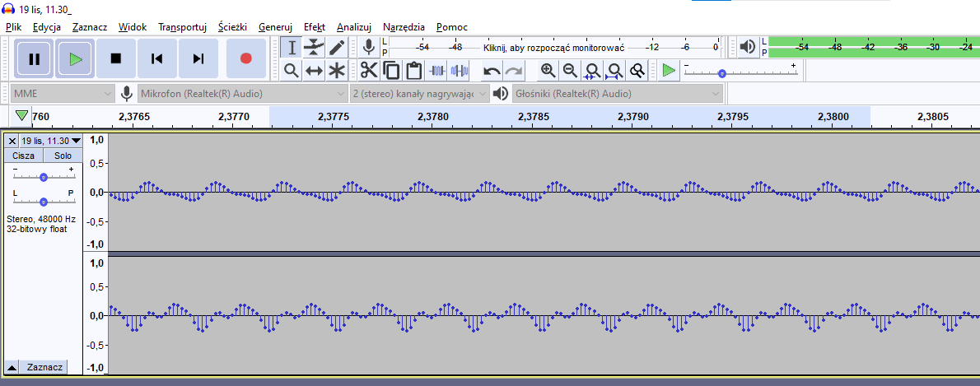Trim audio outside selection
Image resolution: width=980 pixels, height=386 pixels.
[436, 71]
